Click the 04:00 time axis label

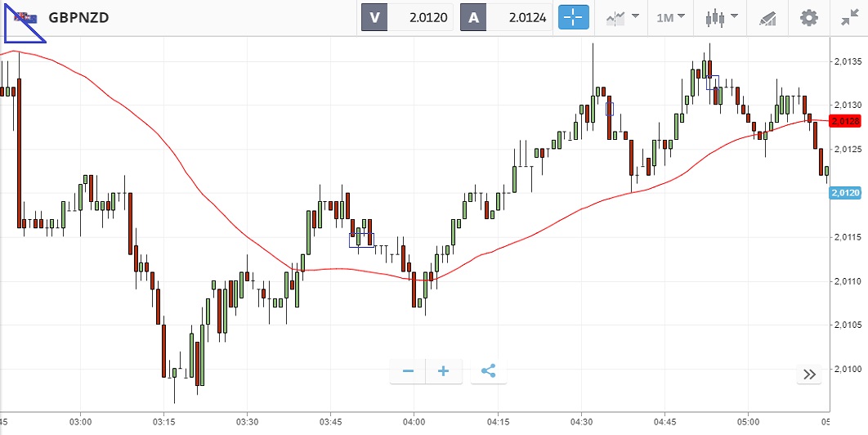point(414,422)
